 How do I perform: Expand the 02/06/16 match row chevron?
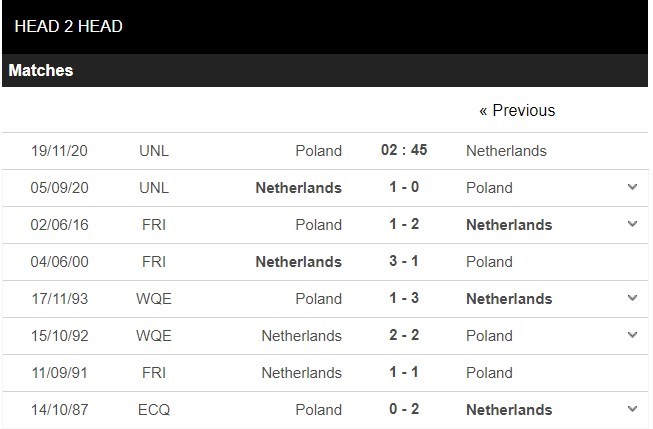632,224
